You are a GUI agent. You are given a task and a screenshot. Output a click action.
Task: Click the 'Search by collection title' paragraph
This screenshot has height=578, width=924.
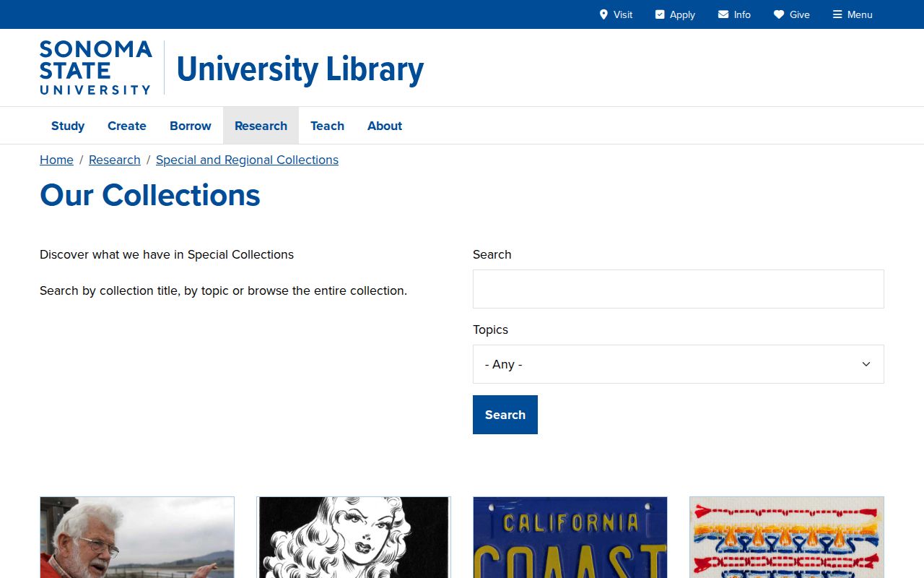(223, 290)
